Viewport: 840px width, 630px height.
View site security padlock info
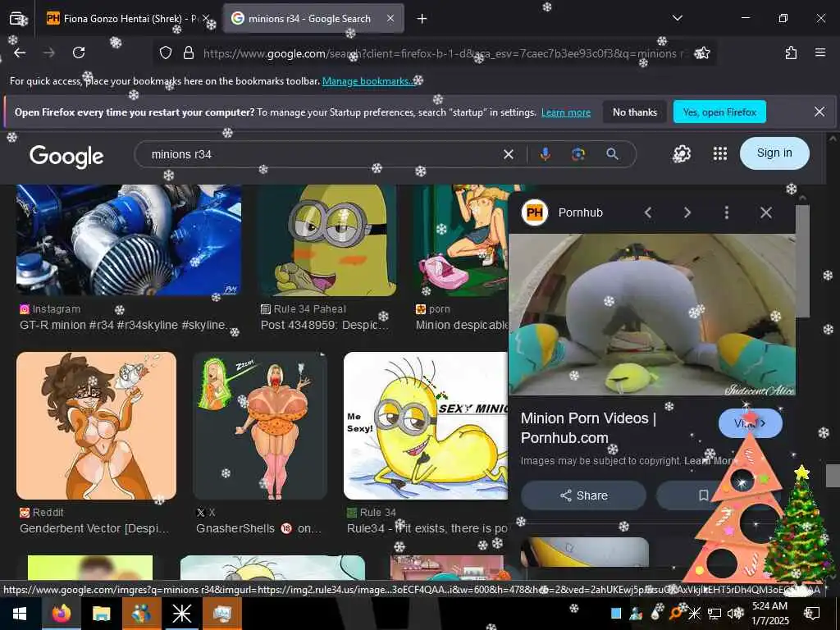(x=188, y=52)
